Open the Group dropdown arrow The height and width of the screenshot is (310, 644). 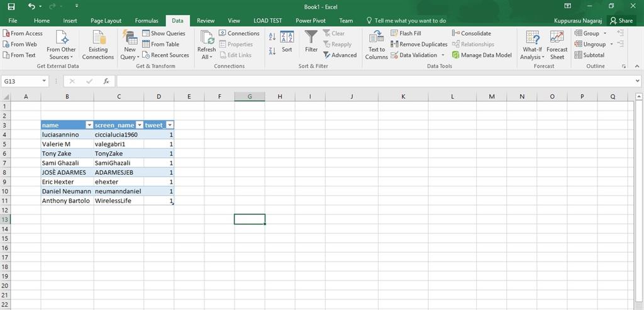604,33
